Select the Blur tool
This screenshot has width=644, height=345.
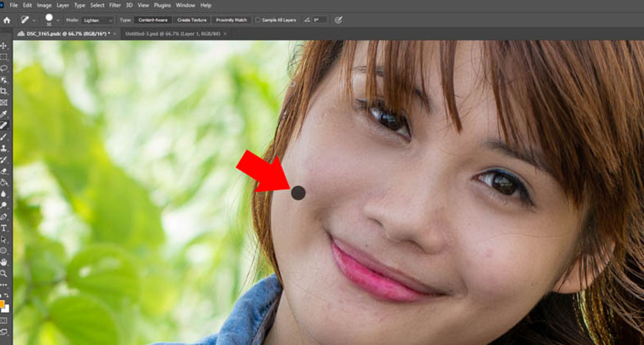(4, 193)
